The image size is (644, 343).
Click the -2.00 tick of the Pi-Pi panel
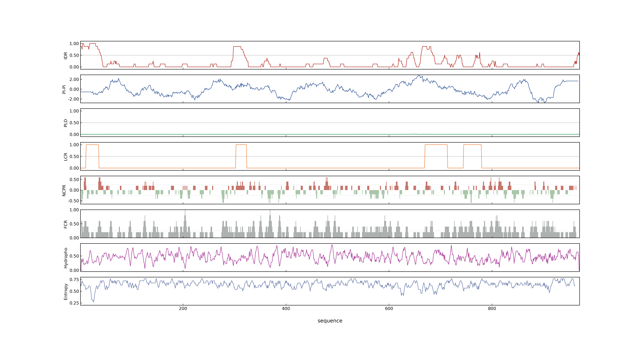[x=73, y=99]
